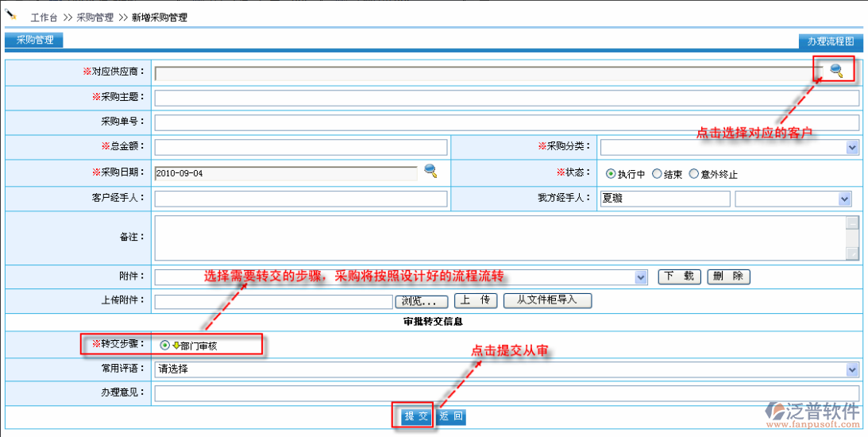This screenshot has width=868, height=437.
Task: Focus the 上传附件 file path field
Action: click(274, 301)
